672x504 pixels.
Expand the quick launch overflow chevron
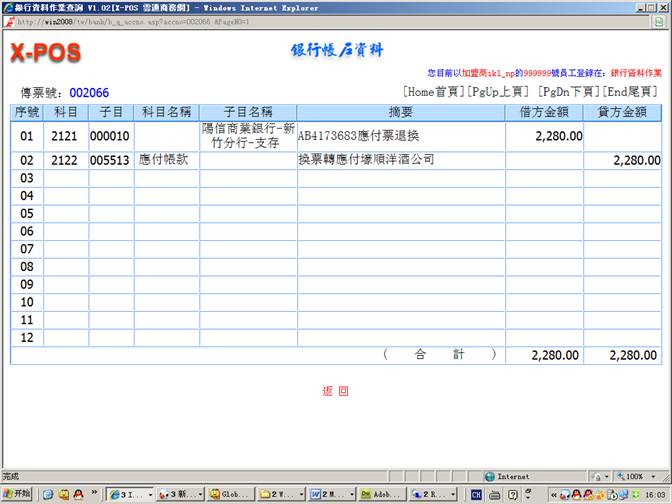(x=96, y=494)
